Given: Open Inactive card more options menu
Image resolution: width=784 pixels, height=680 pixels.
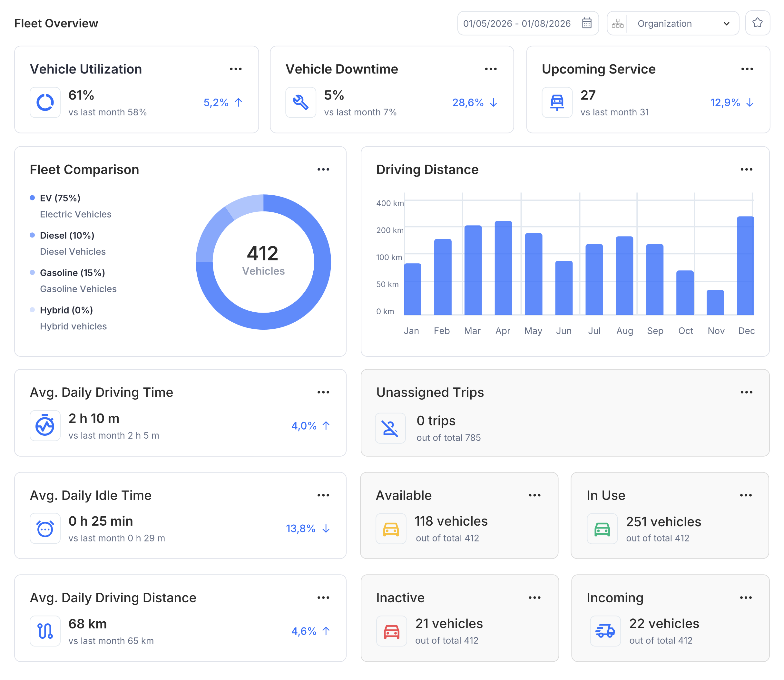Looking at the screenshot, I should (534, 597).
